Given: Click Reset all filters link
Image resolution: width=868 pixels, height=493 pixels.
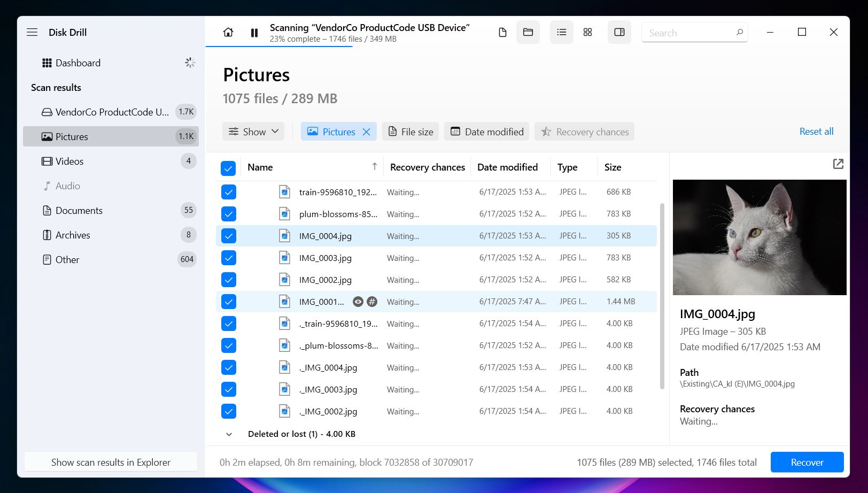Looking at the screenshot, I should pos(816,132).
